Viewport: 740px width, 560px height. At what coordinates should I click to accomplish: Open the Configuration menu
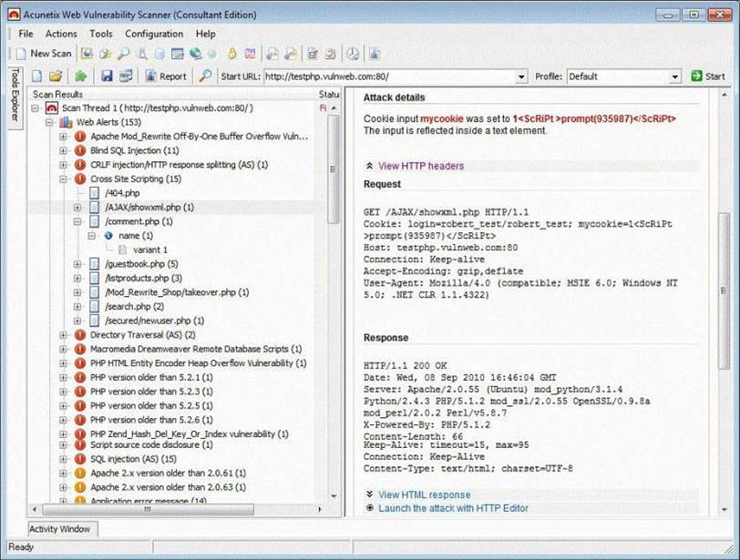tap(154, 34)
